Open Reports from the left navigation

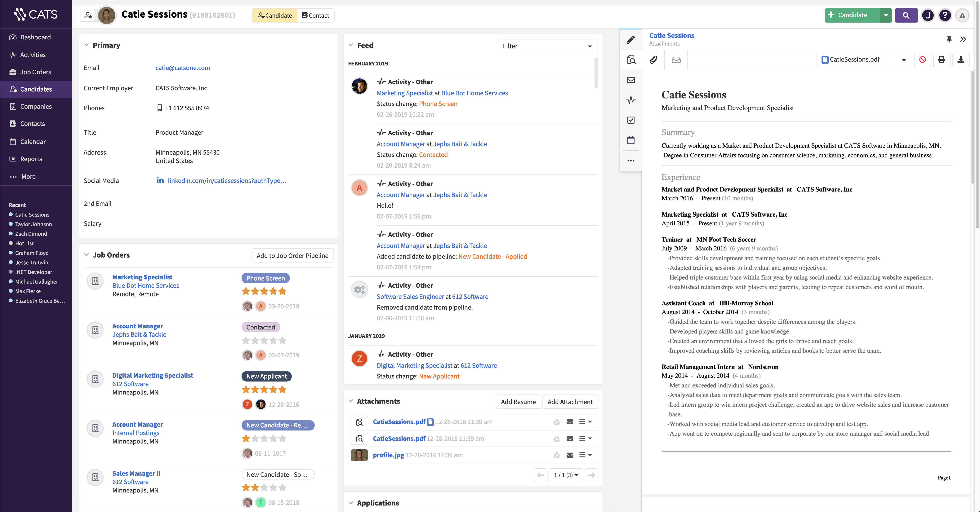coord(31,159)
